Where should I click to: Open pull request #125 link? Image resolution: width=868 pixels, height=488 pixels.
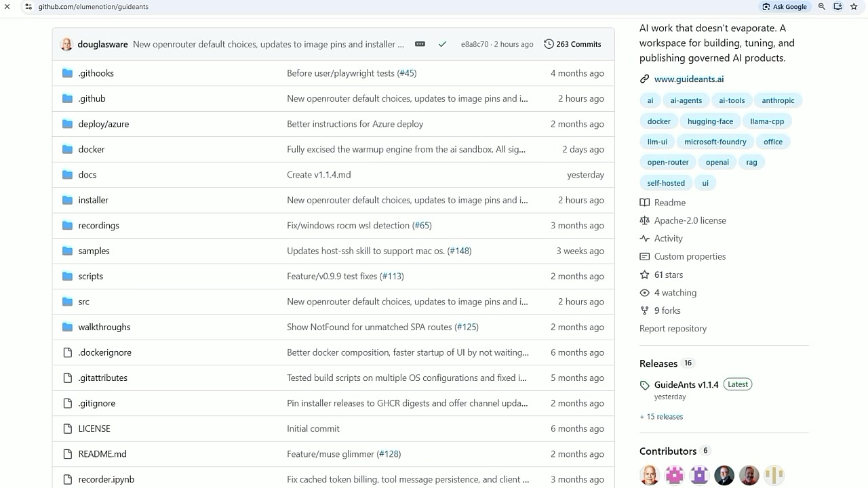(x=467, y=327)
